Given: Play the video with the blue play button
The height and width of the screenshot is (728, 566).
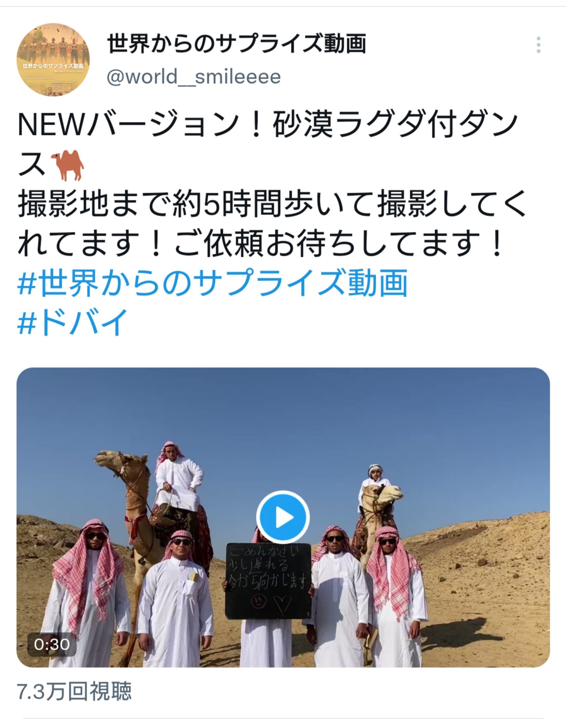Looking at the screenshot, I should coord(283,517).
